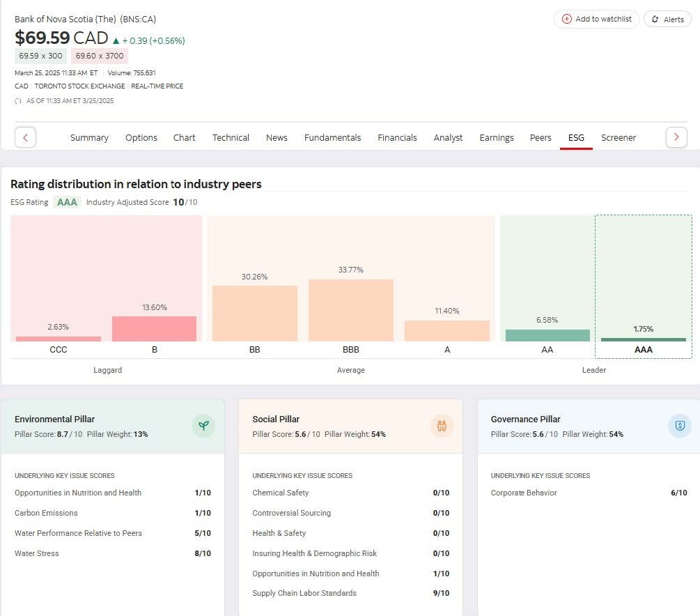Image resolution: width=700 pixels, height=616 pixels.
Task: Click the right arrow to show more tabs
Action: pyautogui.click(x=676, y=137)
